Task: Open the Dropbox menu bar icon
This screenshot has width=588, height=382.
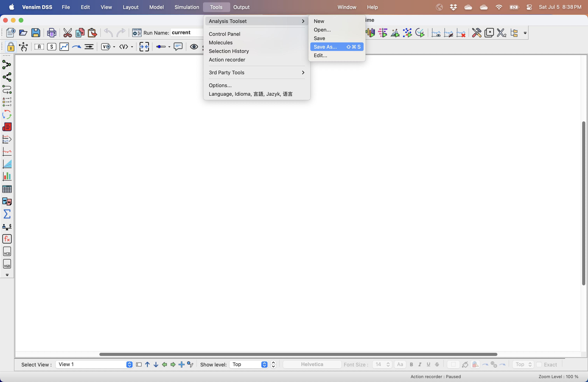Action: [x=453, y=7]
